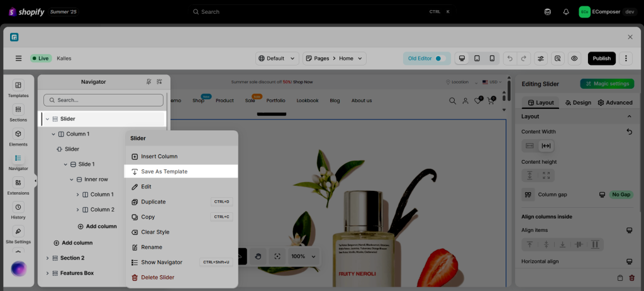
Task: Choose Edit from the context menu
Action: click(181, 187)
